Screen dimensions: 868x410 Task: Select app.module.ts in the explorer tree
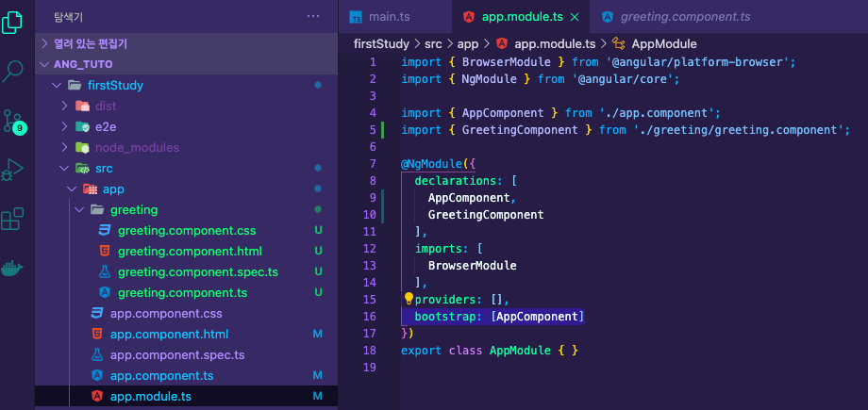tap(187, 396)
